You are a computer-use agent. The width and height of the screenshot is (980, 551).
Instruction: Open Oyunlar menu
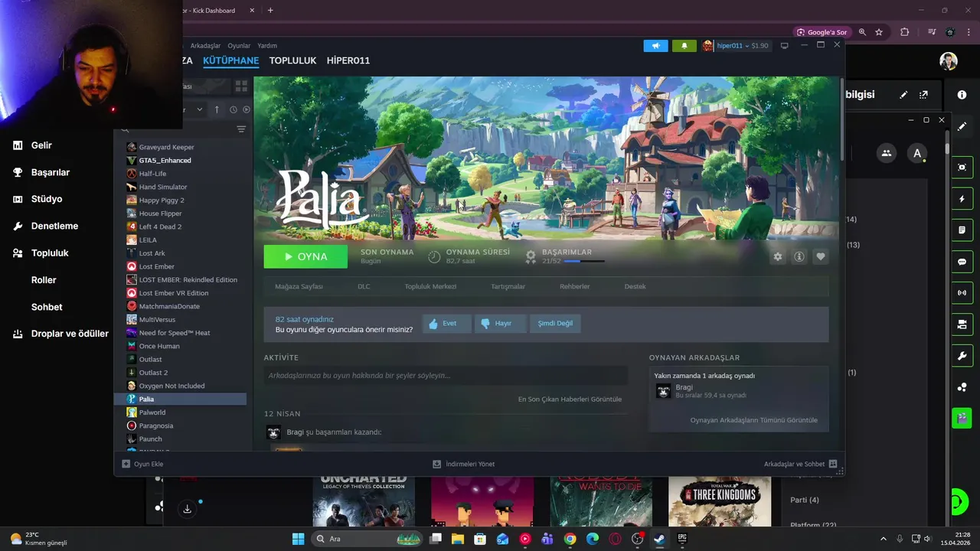[239, 46]
